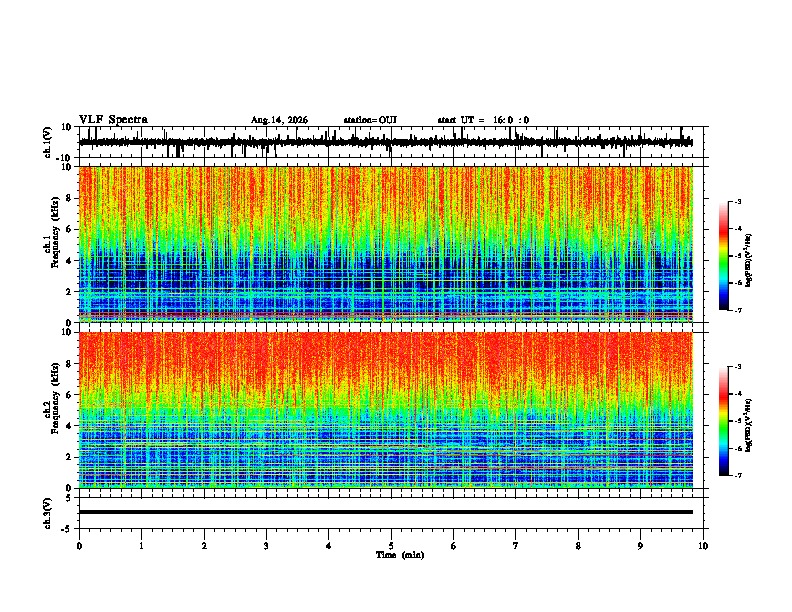Click time axis tick label "8"
Screen dimensions: 792x612
[578, 546]
